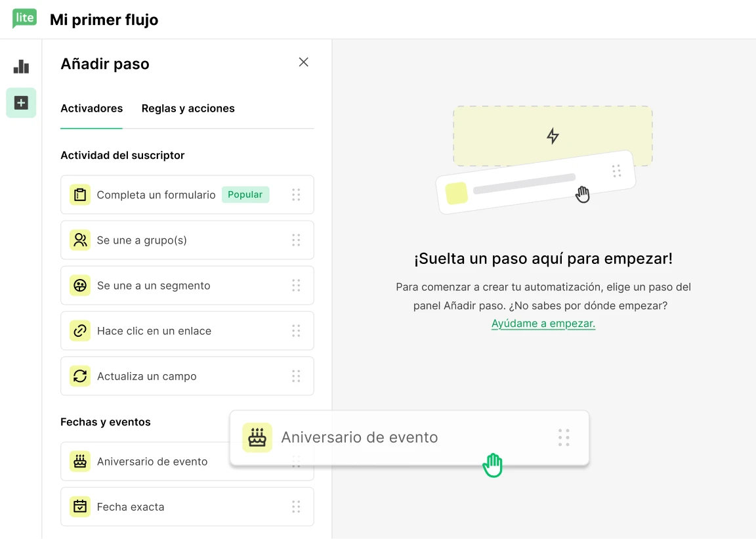Click the pie icon for Se une a un segmento
Image resolution: width=756 pixels, height=539 pixels.
pos(80,286)
